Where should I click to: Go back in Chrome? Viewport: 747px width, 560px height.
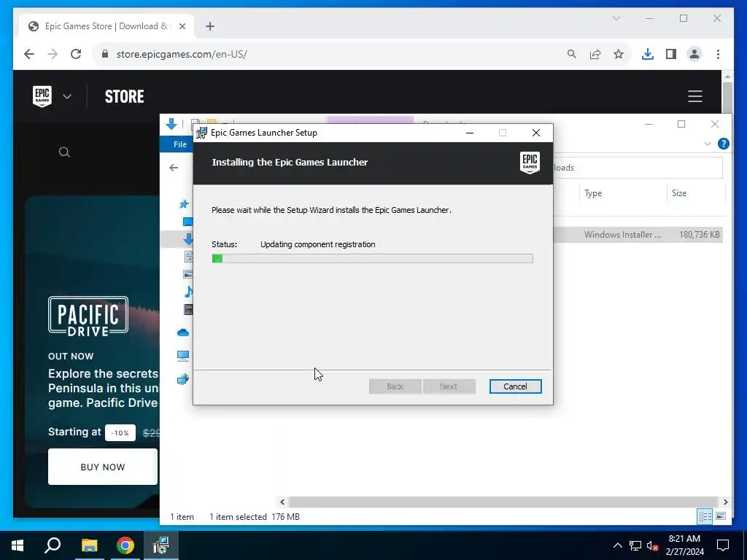point(29,54)
